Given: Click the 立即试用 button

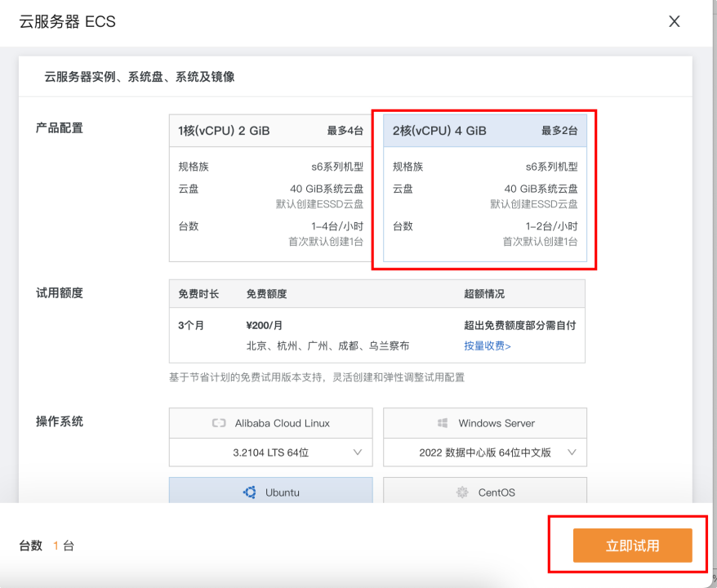Looking at the screenshot, I should coord(632,546).
